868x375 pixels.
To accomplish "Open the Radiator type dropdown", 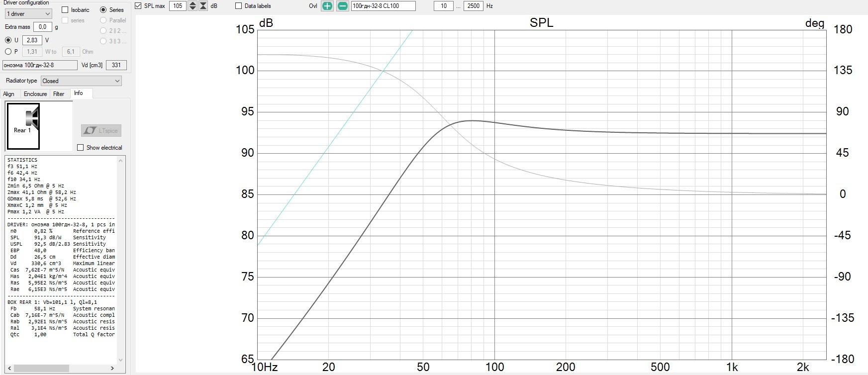I will (x=81, y=81).
